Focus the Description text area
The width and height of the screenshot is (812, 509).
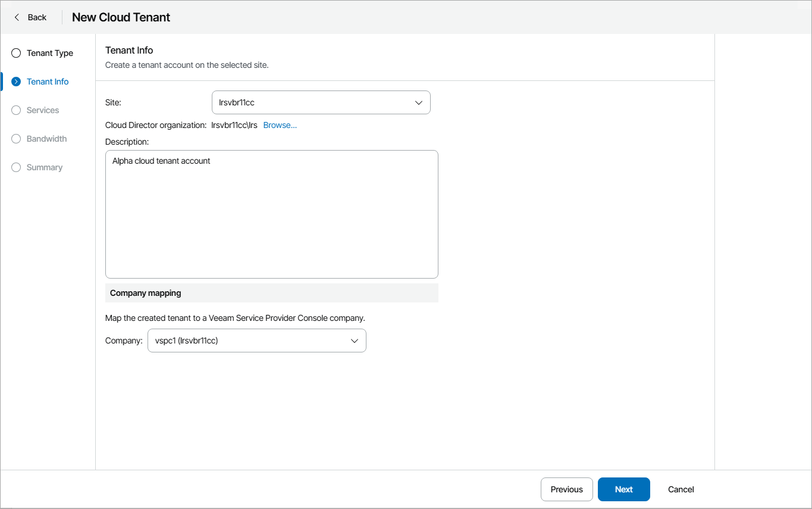click(271, 214)
